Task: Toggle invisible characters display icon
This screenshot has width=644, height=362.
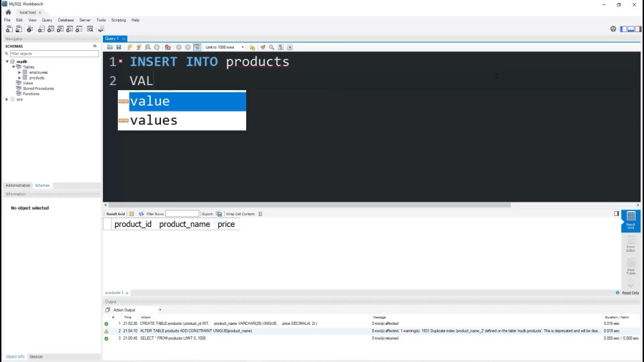Action: click(x=280, y=47)
